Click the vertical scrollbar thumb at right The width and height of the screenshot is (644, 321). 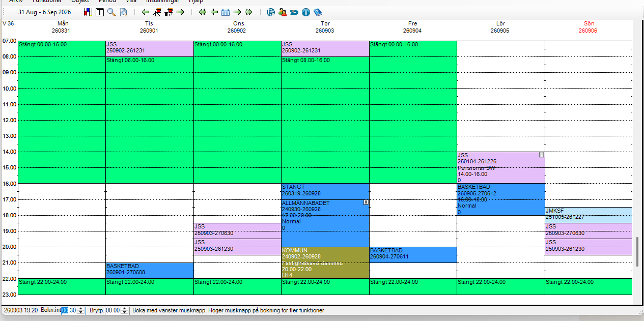click(637, 251)
